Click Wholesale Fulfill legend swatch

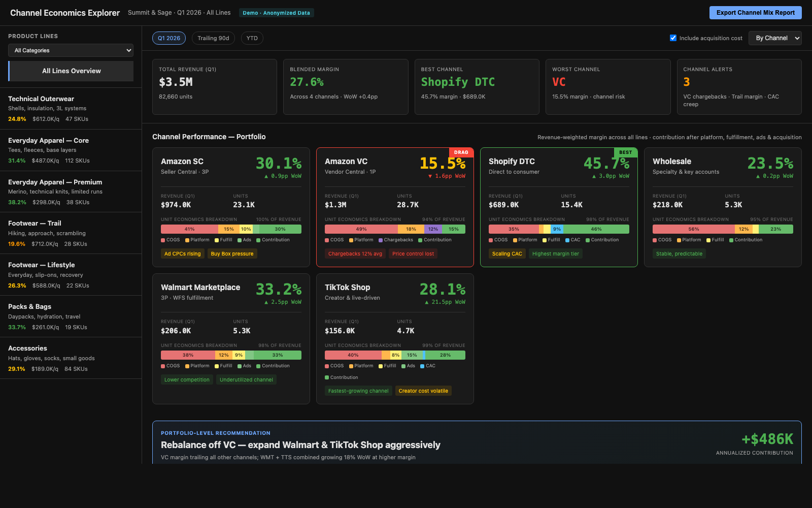point(708,240)
